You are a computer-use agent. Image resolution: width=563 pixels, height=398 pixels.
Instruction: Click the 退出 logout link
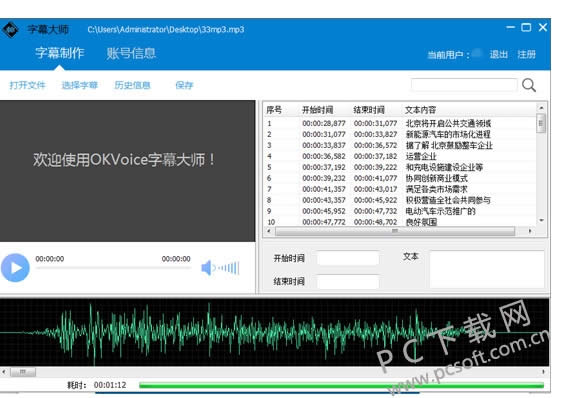click(499, 55)
